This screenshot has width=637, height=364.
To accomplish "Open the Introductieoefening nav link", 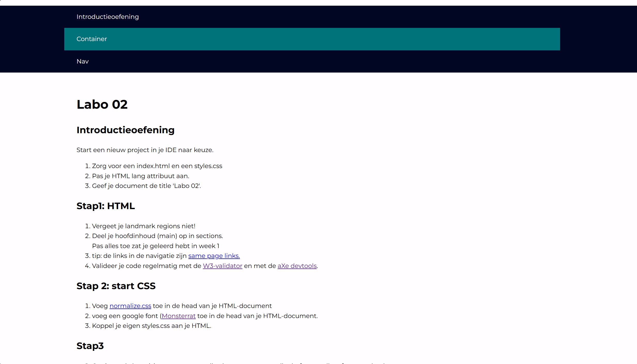I will [x=108, y=17].
